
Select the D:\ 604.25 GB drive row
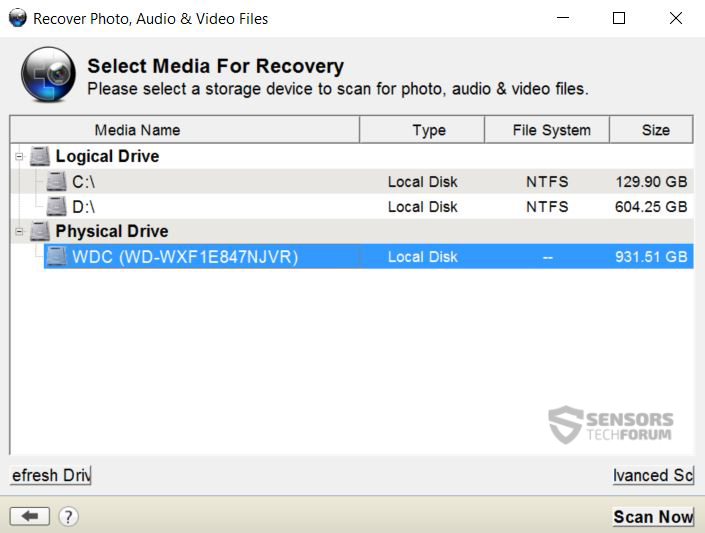pyautogui.click(x=352, y=206)
